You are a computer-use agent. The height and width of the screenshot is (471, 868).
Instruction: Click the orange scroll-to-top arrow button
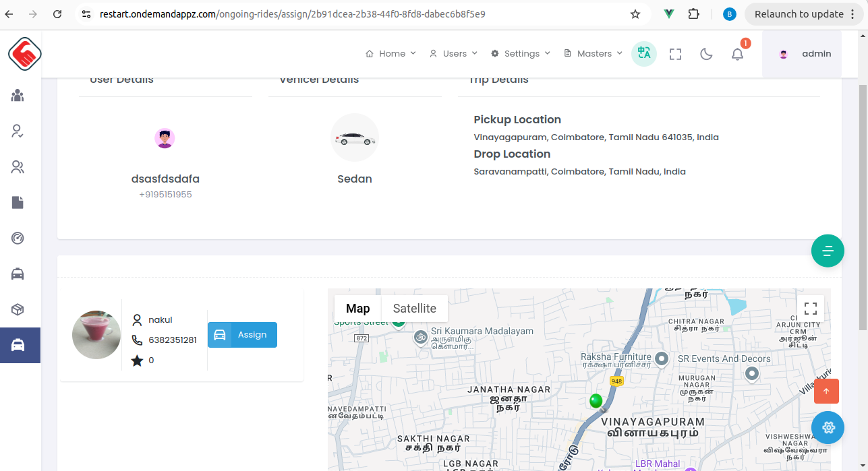[x=826, y=391]
